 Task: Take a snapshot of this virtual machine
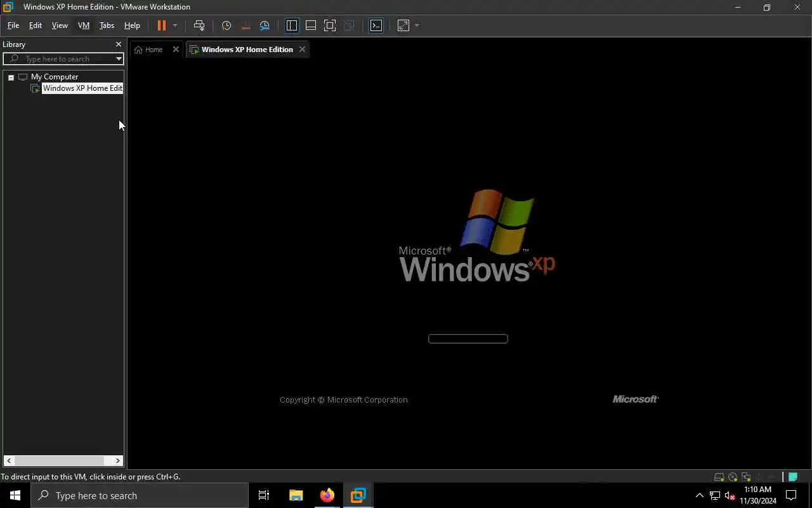[226, 25]
